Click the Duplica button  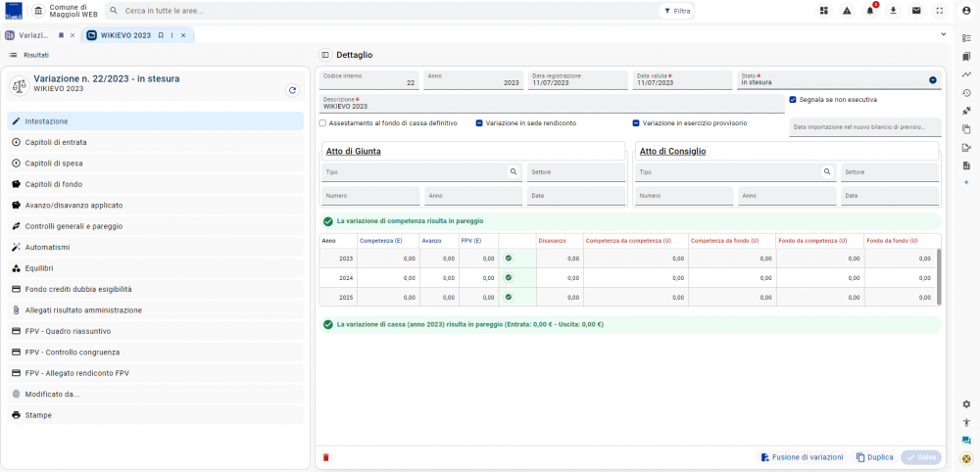(x=875, y=457)
